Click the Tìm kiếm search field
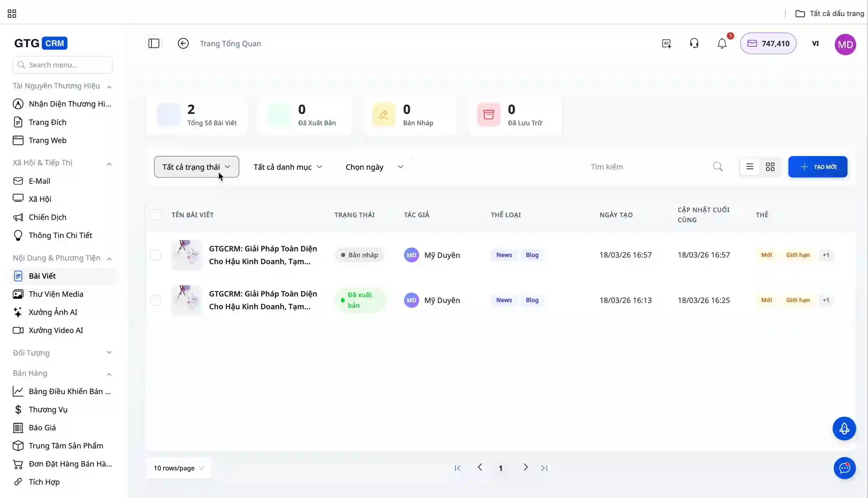 [x=647, y=167]
